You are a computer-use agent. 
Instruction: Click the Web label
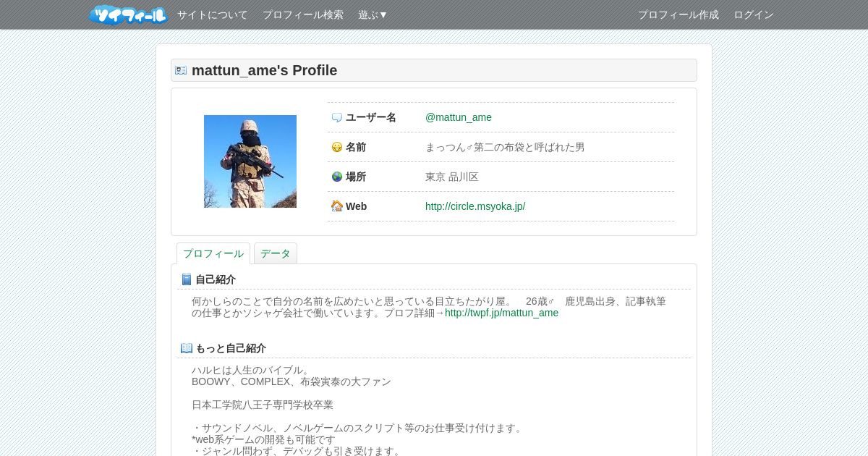coord(356,206)
